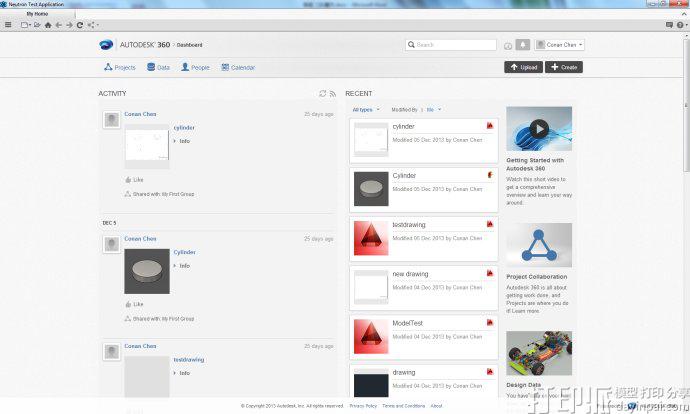Click the Project Collaboration triangle image
Viewport: 690px width, 414px height.
[x=539, y=245]
